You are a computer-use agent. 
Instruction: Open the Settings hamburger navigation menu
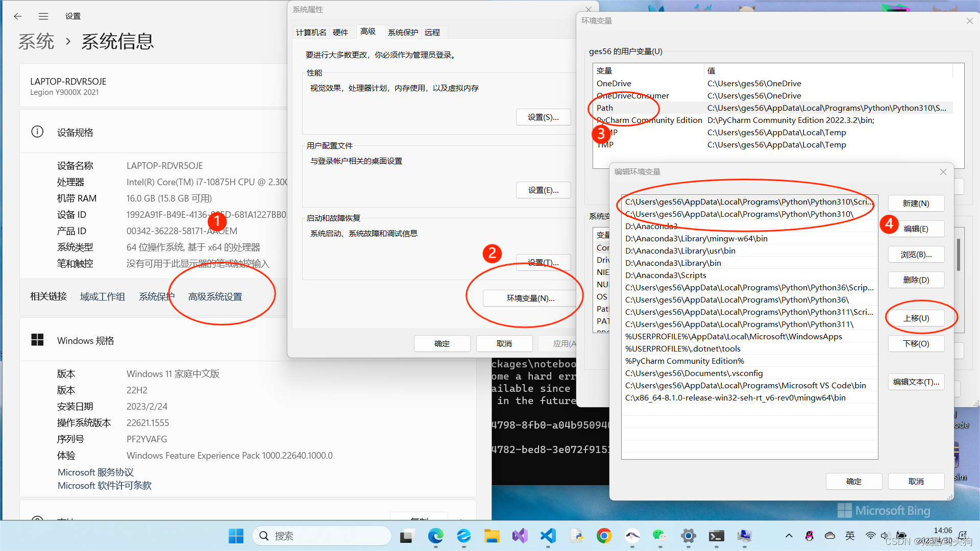[43, 16]
